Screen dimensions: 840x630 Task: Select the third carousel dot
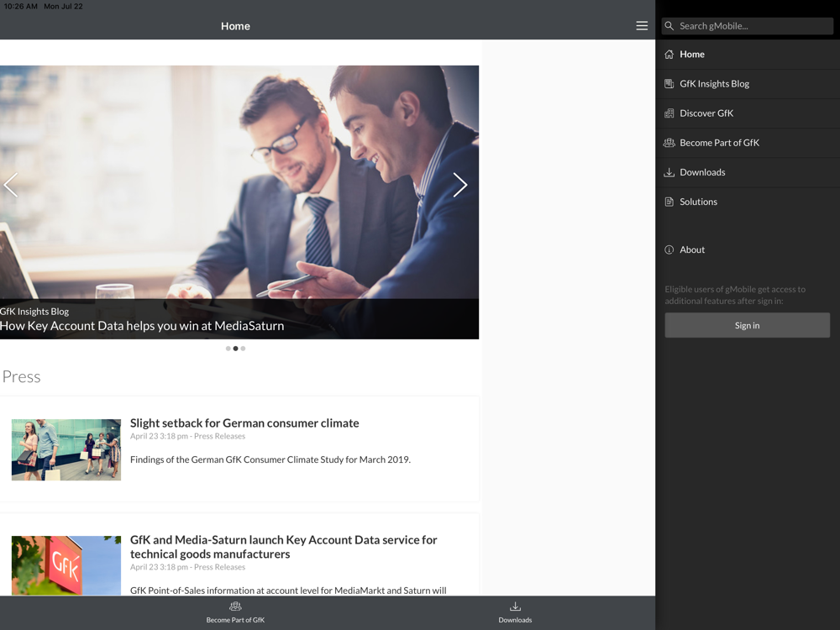244,349
